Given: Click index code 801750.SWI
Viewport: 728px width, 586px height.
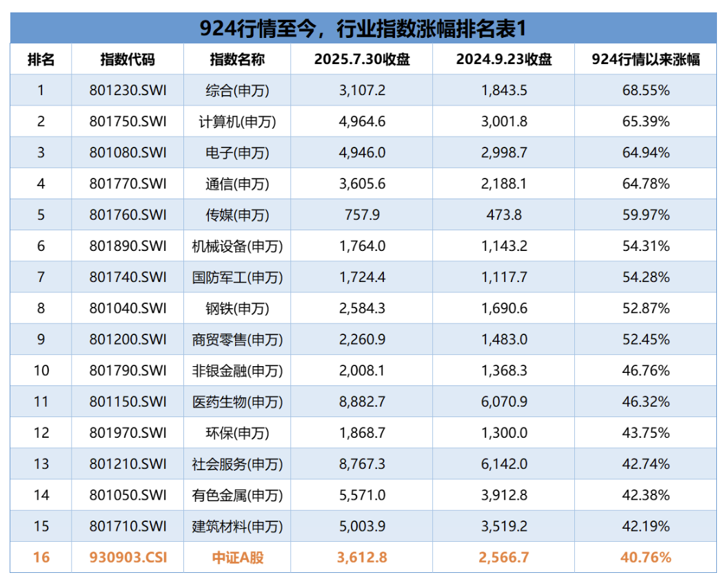Looking at the screenshot, I should (x=128, y=121).
